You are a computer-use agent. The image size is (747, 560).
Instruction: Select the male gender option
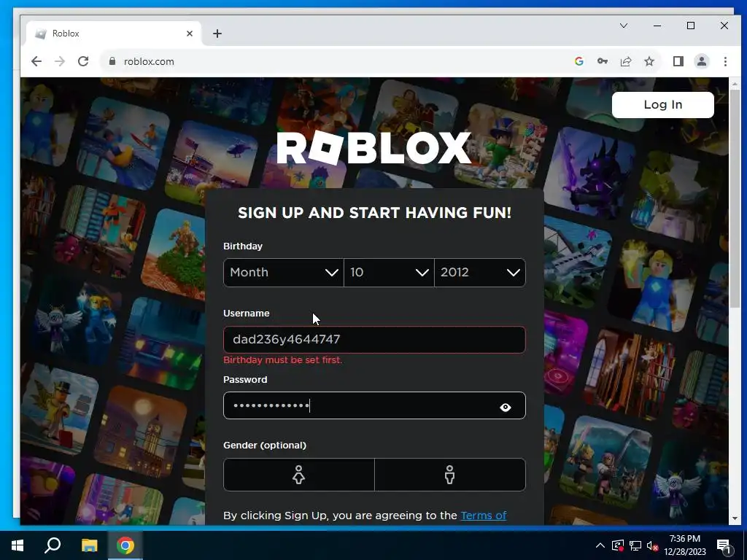click(449, 475)
